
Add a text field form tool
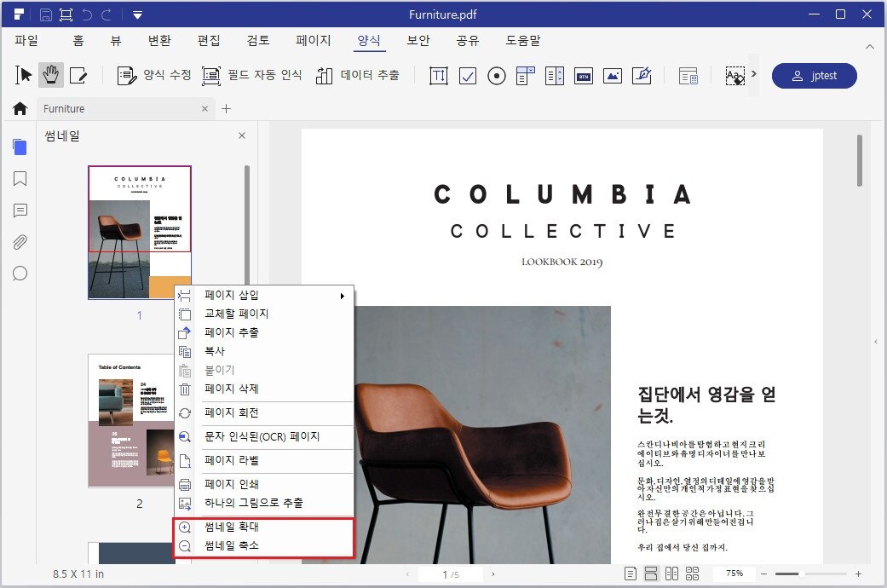(x=439, y=76)
